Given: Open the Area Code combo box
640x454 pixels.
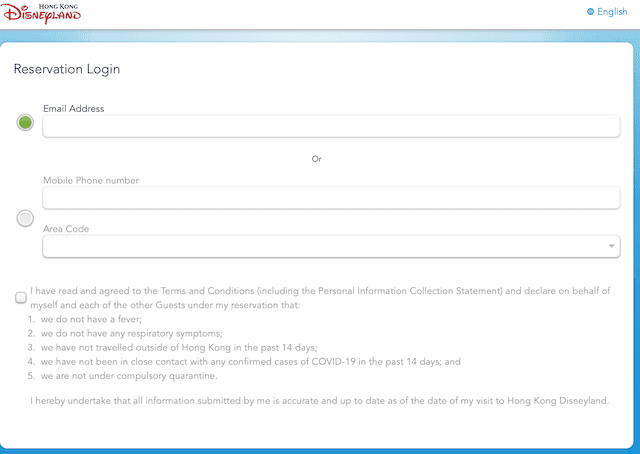Looking at the screenshot, I should point(331,246).
